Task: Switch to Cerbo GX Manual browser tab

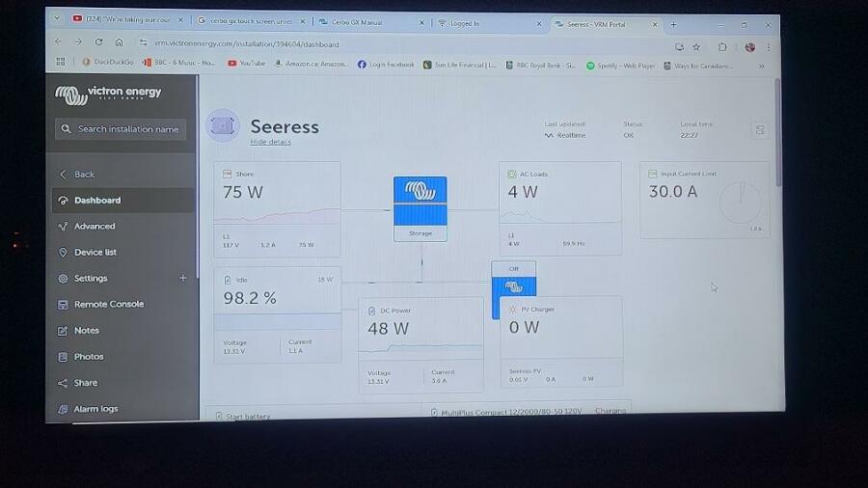Action: click(x=365, y=22)
